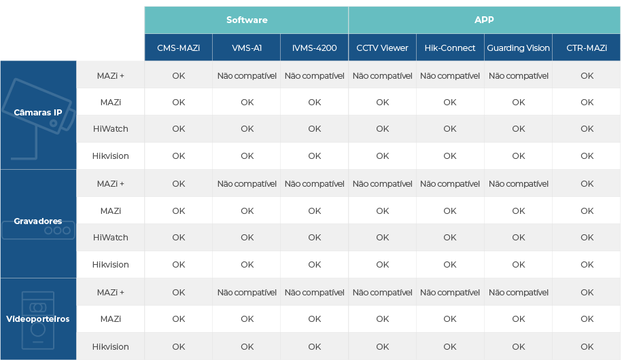This screenshot has width=622, height=364.
Task: Click Não compatível for Gravadores MAZi + Hik-Connect
Action: click(450, 184)
